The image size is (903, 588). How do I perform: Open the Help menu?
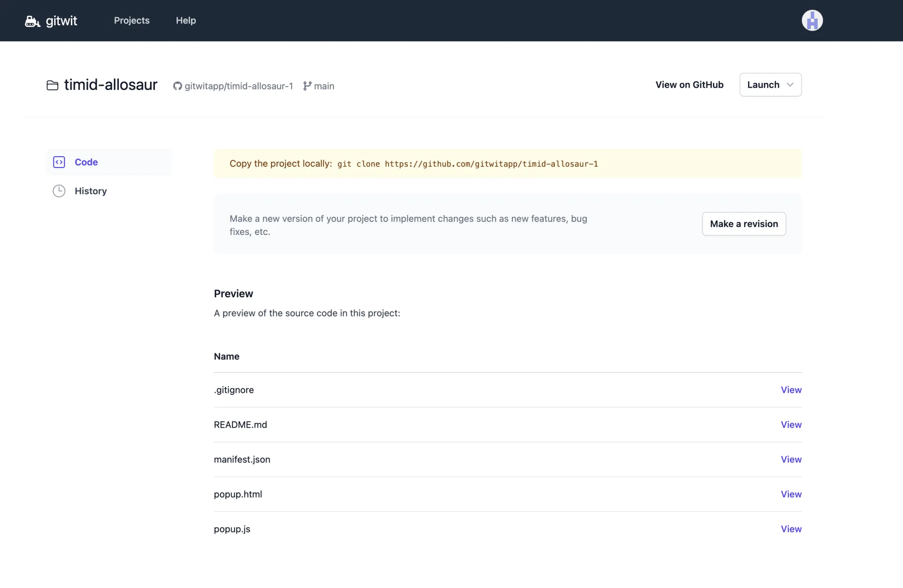click(x=186, y=20)
